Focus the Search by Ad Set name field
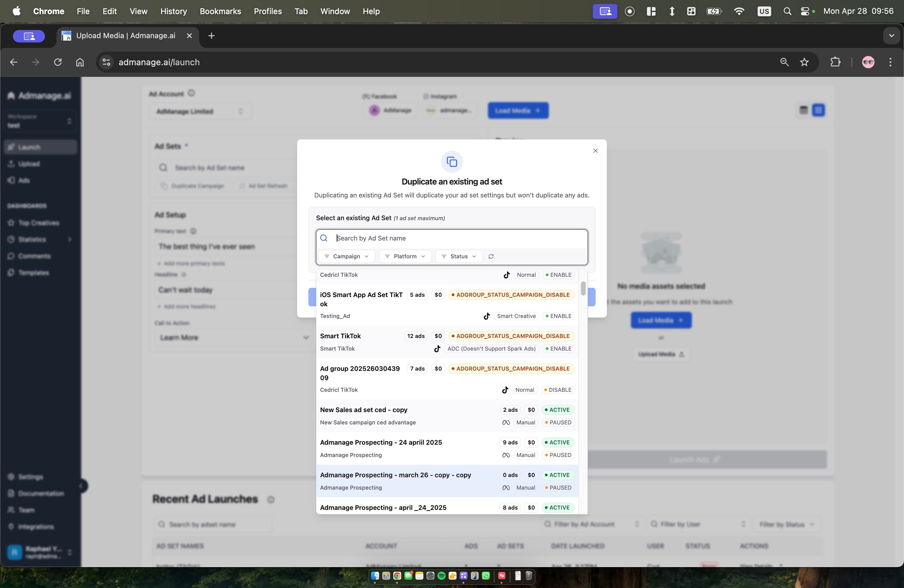Image resolution: width=904 pixels, height=588 pixels. tap(456, 238)
